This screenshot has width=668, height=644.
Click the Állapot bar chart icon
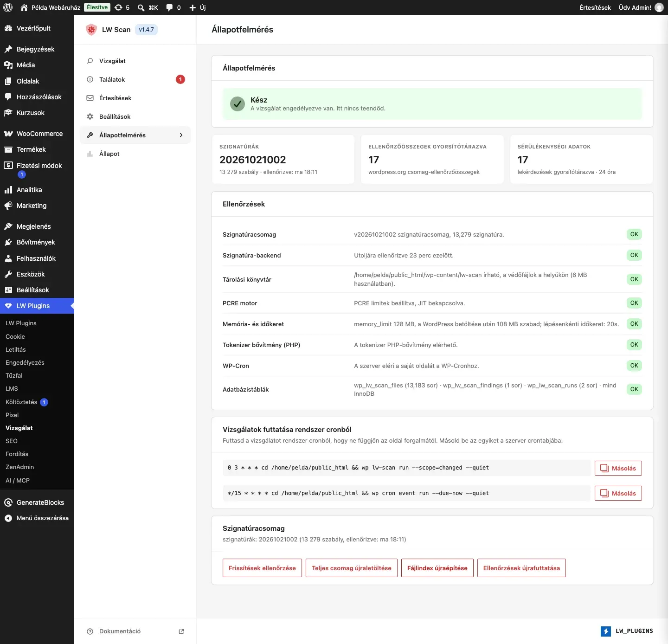point(90,154)
